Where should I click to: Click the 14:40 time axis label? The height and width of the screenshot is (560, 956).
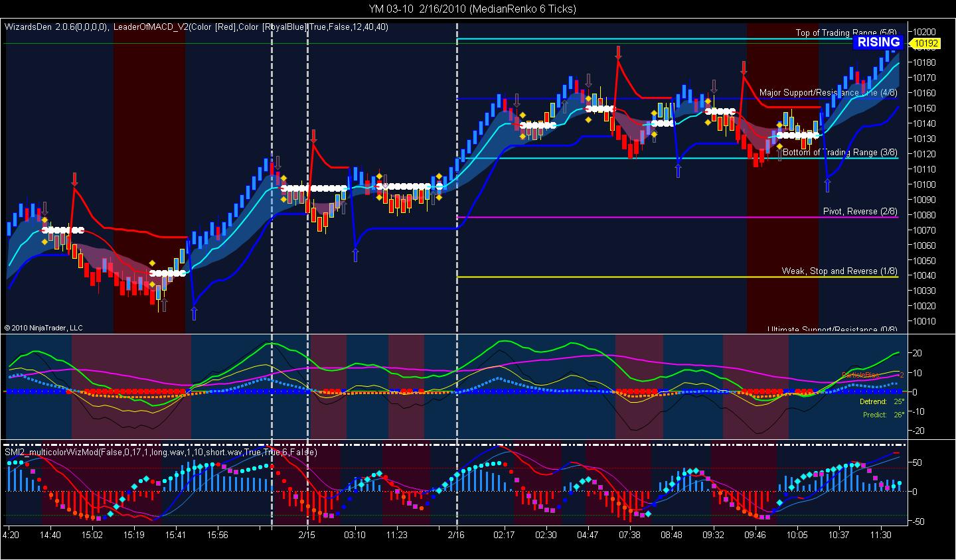click(x=50, y=535)
